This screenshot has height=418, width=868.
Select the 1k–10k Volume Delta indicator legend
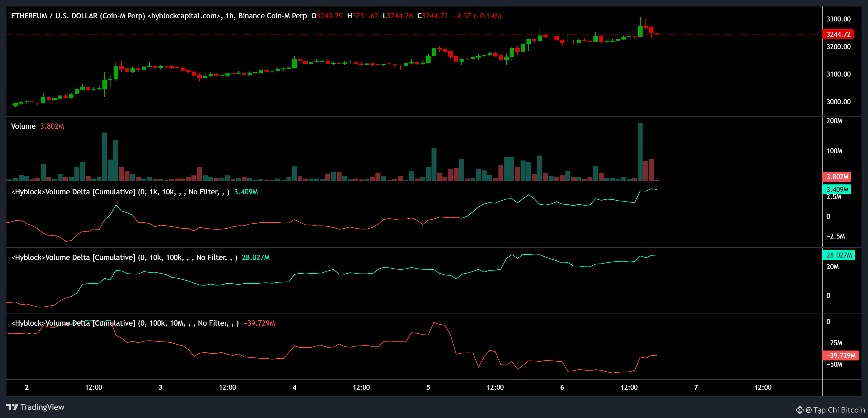[x=120, y=192]
